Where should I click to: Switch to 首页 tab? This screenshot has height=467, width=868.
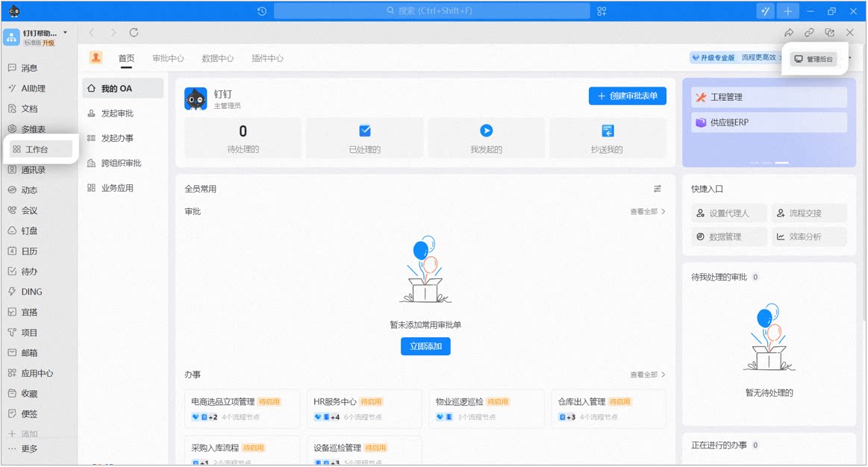(x=126, y=58)
